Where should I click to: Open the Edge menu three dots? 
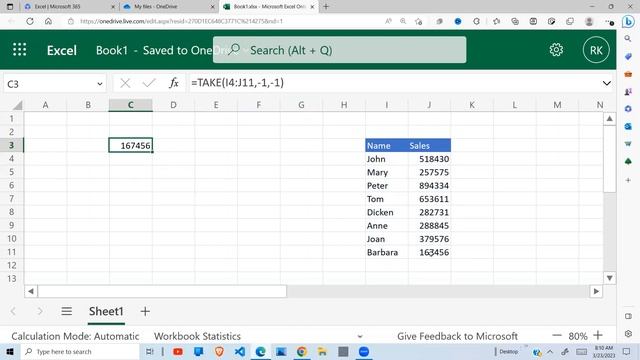point(609,21)
